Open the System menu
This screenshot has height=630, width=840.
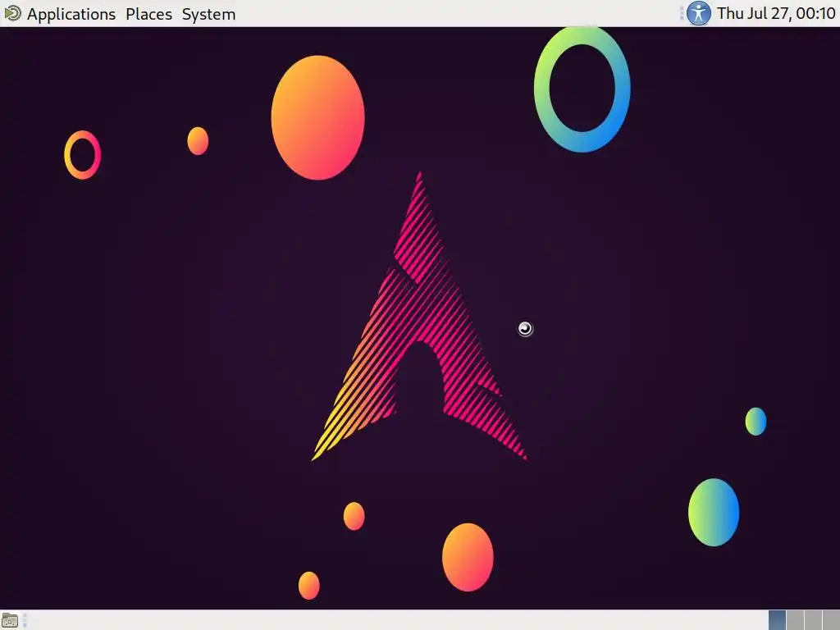point(208,14)
